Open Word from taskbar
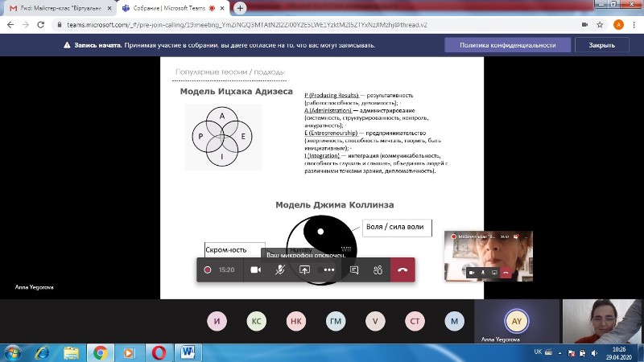The width and height of the screenshot is (644, 362). click(188, 352)
